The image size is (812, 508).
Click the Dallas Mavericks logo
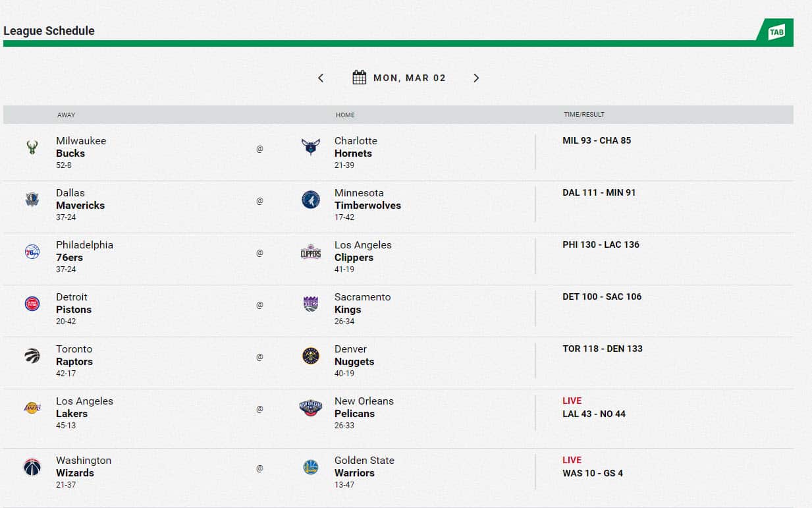click(32, 200)
